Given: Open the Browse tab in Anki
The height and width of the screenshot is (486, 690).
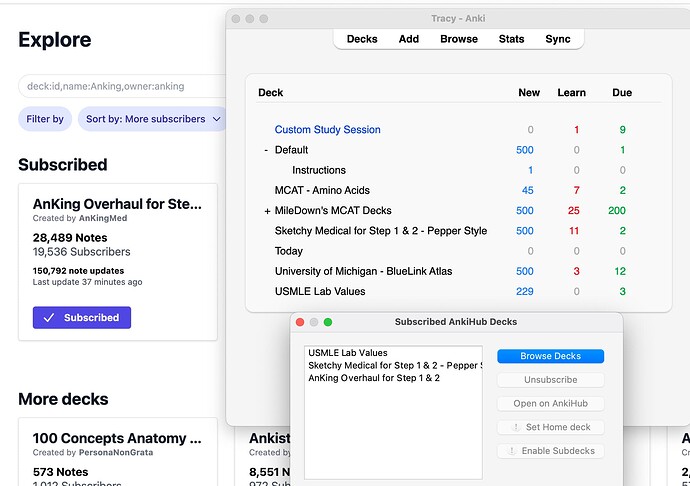Looking at the screenshot, I should coord(459,39).
